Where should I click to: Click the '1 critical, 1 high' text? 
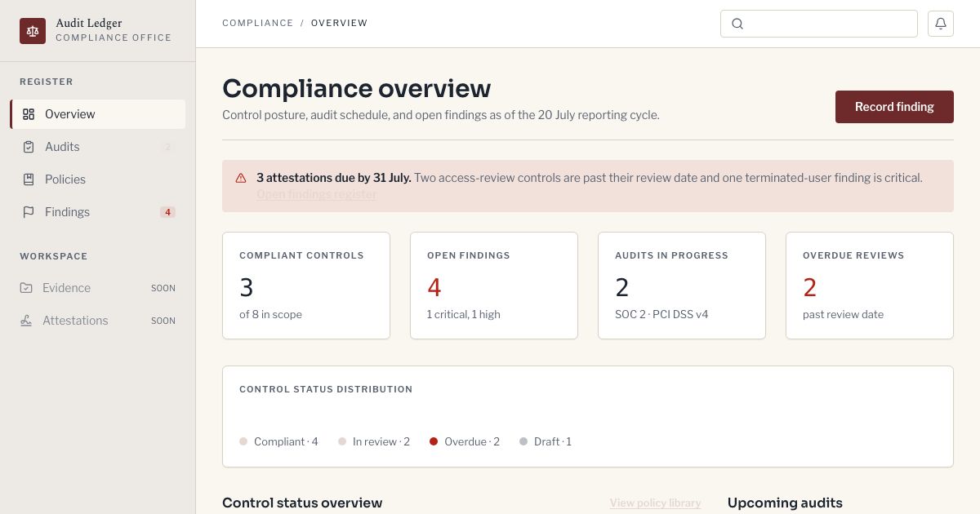464,314
